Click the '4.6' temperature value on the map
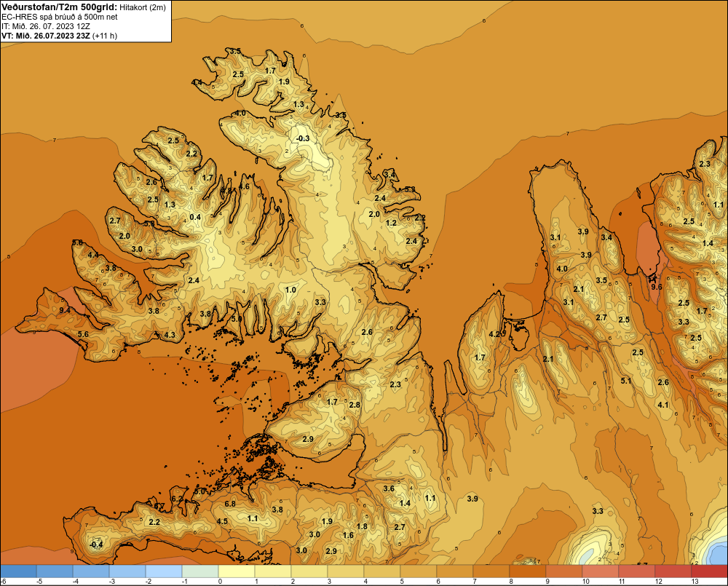This screenshot has height=586, width=728. tap(244, 186)
